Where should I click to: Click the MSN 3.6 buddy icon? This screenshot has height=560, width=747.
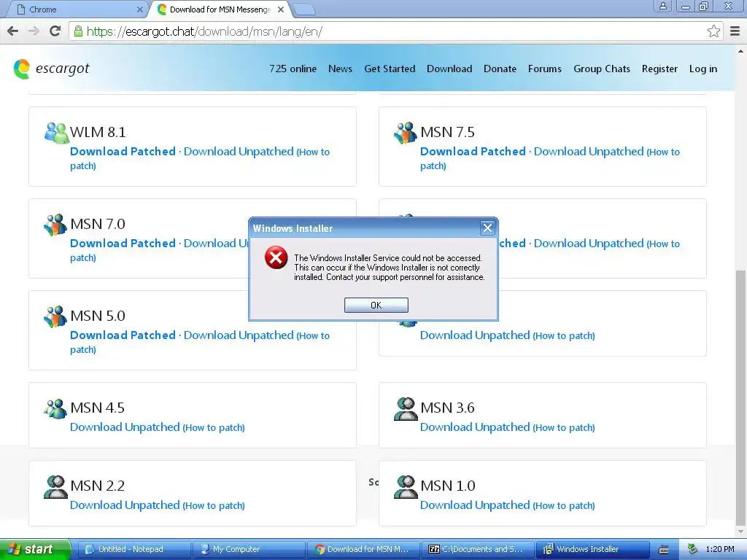(406, 408)
